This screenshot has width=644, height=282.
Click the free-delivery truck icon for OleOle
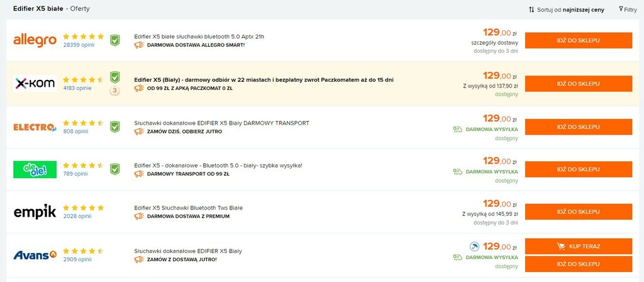click(x=458, y=171)
